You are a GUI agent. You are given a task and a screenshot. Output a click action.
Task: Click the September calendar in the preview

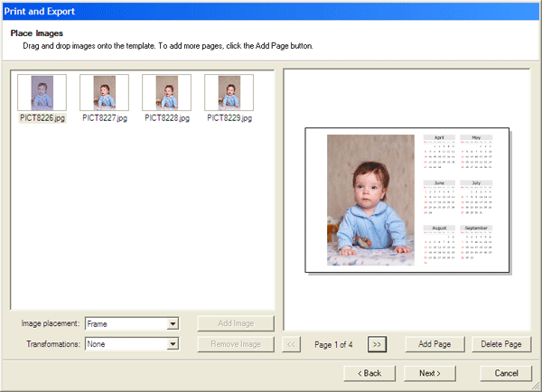476,243
